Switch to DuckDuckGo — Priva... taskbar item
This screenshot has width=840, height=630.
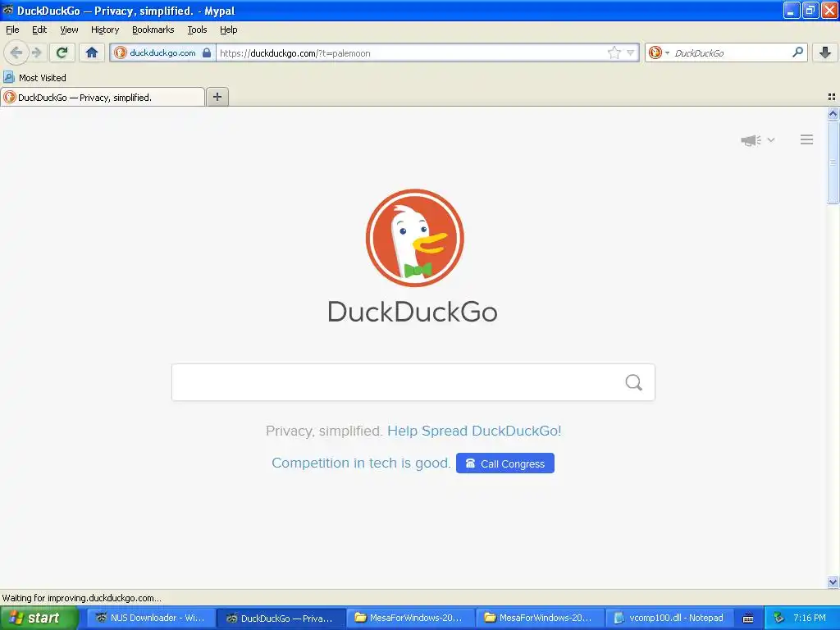pos(281,619)
